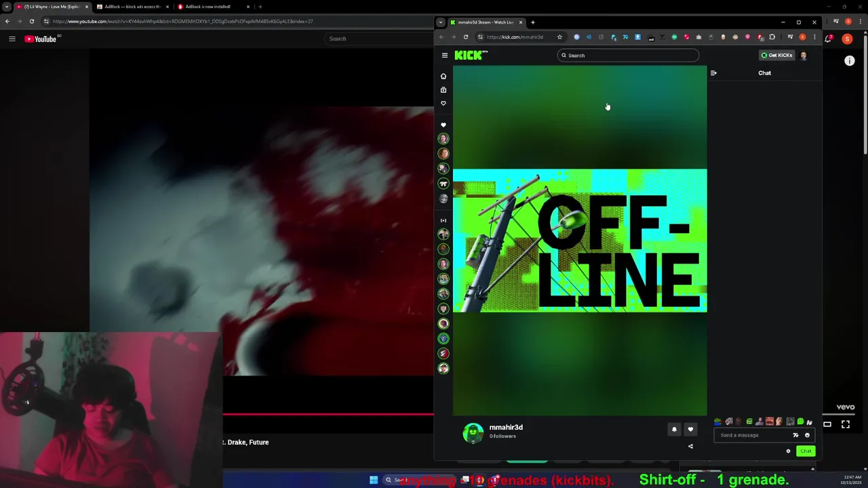
Task: Close the mmahir3d Stream tab
Action: (x=521, y=22)
